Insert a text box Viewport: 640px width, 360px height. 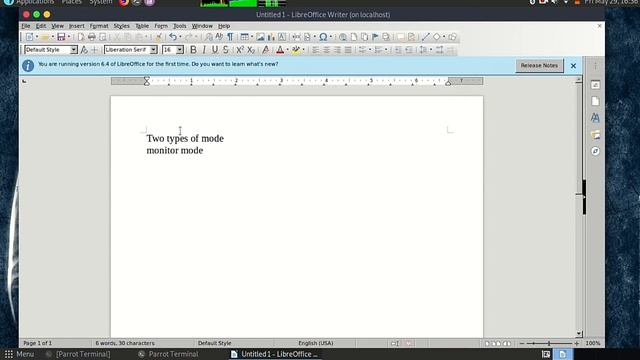282,37
